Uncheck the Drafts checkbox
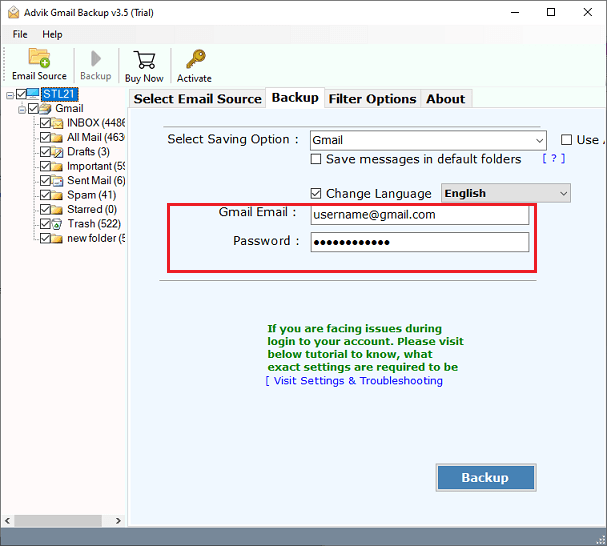Screen dimensions: 607x546 tap(45, 152)
